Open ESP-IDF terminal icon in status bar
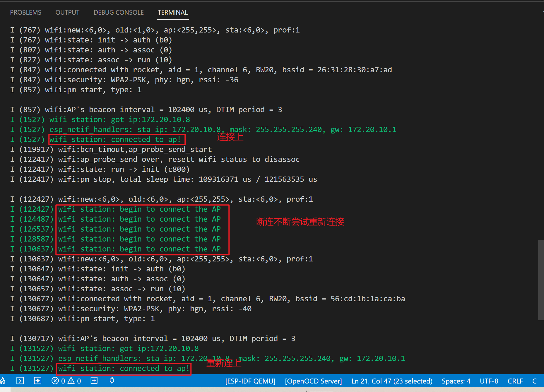The image size is (544, 392). point(20,381)
